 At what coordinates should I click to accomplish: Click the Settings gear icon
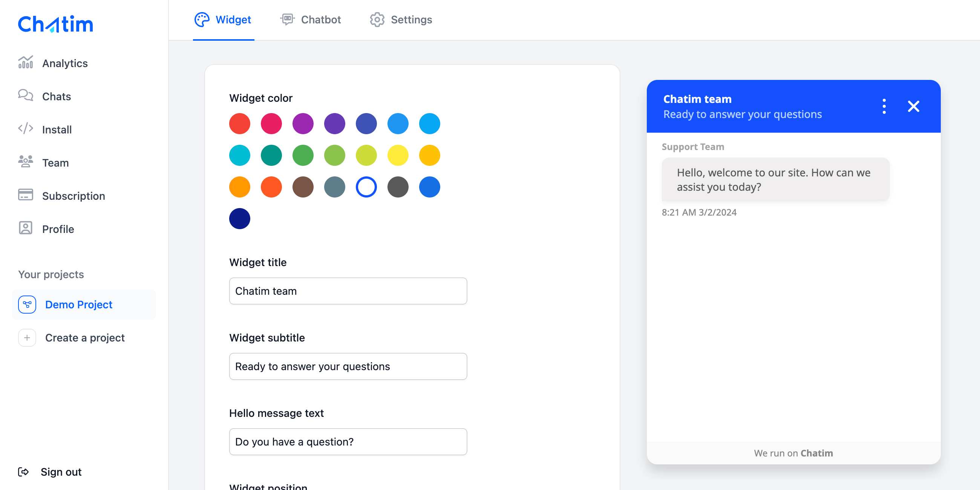click(377, 19)
